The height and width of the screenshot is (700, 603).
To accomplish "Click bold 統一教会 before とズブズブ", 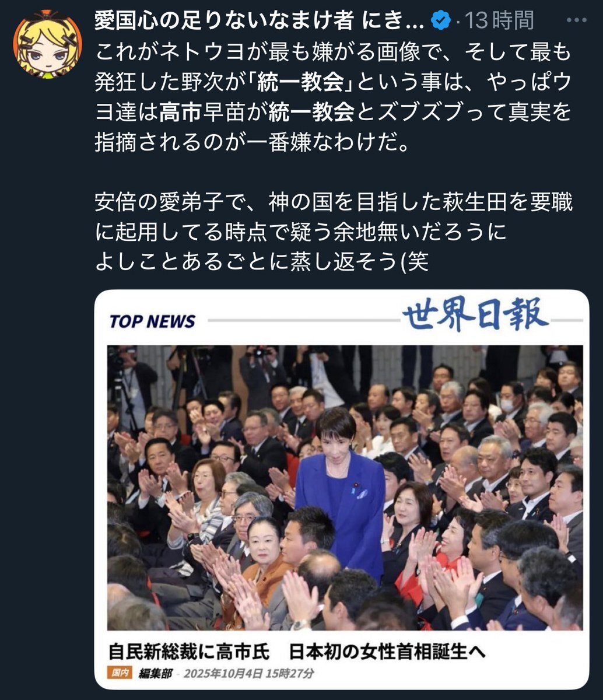I will point(311,113).
